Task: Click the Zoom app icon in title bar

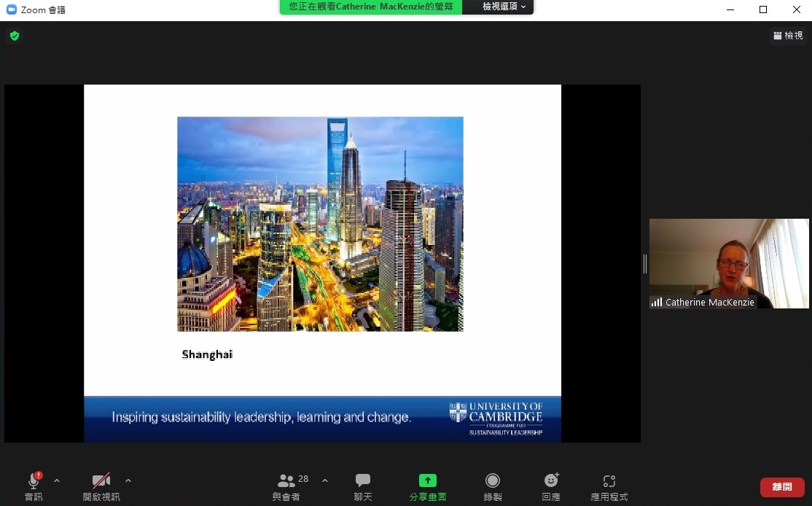Action: (x=11, y=9)
